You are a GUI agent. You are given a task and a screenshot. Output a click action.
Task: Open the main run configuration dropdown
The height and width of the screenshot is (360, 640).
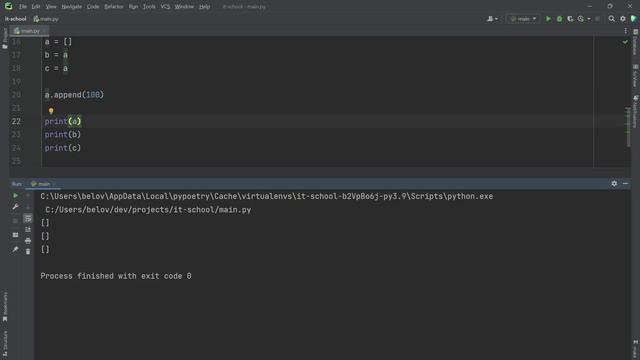(523, 19)
